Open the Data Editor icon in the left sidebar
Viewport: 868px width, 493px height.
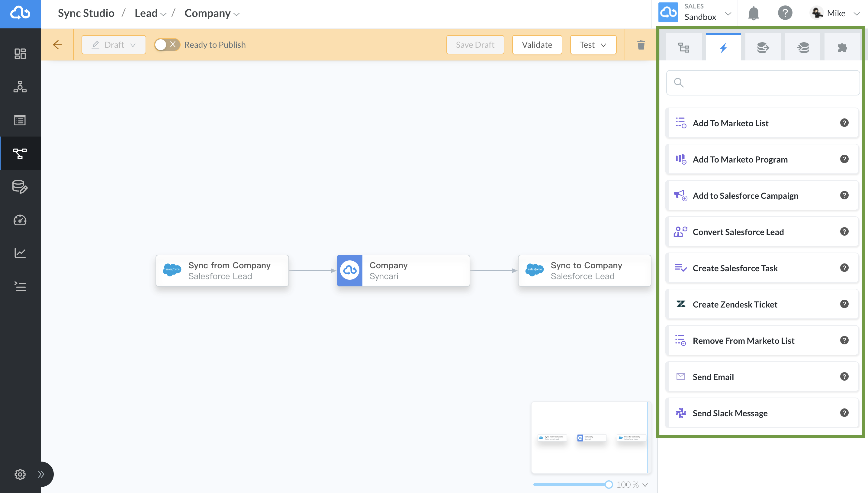coord(20,187)
